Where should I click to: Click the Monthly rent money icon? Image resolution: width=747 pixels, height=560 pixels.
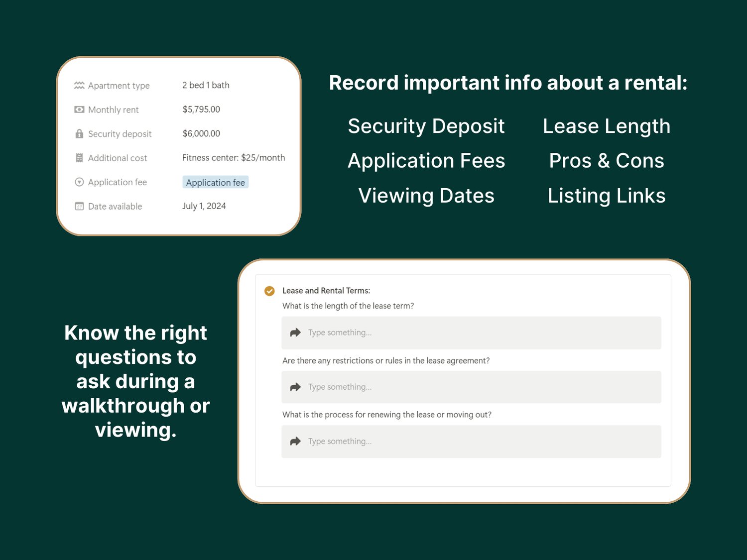pos(79,110)
